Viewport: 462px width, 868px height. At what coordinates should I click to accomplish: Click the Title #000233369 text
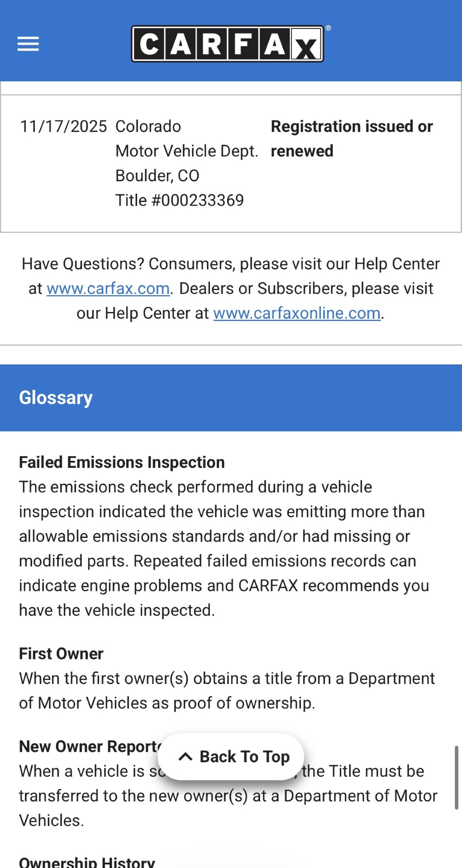[x=180, y=200]
